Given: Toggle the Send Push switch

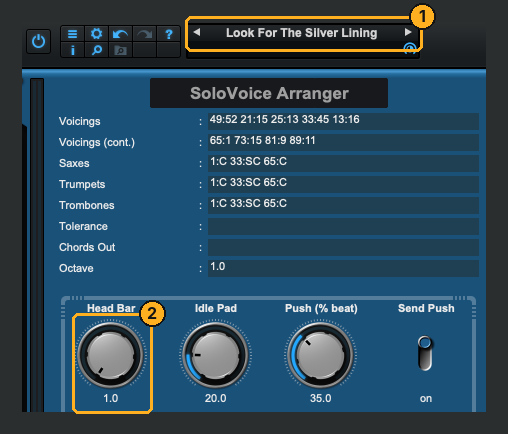Looking at the screenshot, I should 425,353.
